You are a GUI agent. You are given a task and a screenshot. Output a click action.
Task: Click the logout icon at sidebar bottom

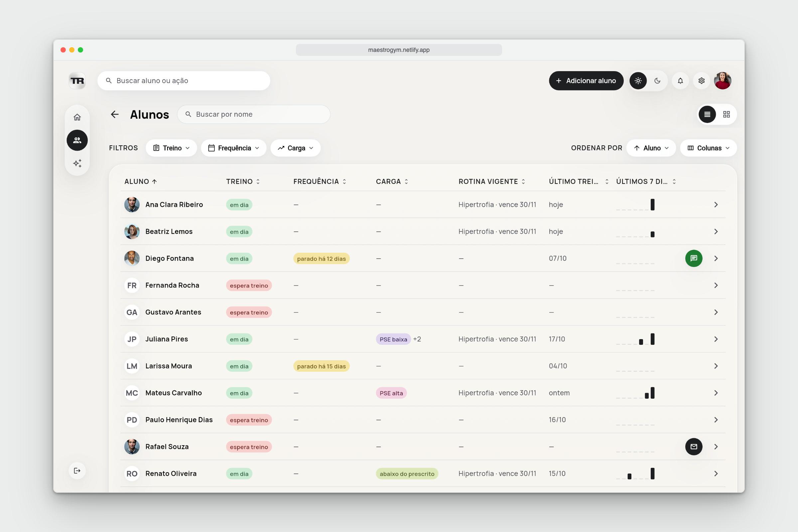(77, 470)
